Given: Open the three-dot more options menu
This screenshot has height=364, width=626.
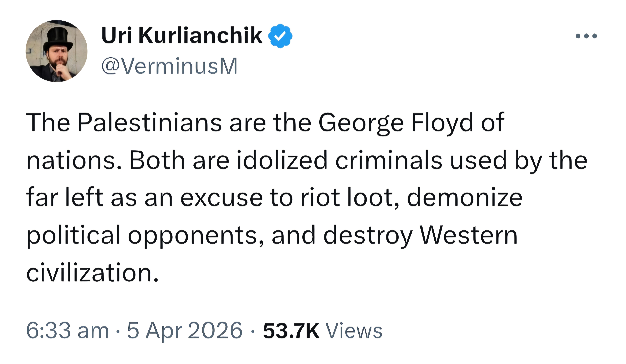Looking at the screenshot, I should click(586, 36).
